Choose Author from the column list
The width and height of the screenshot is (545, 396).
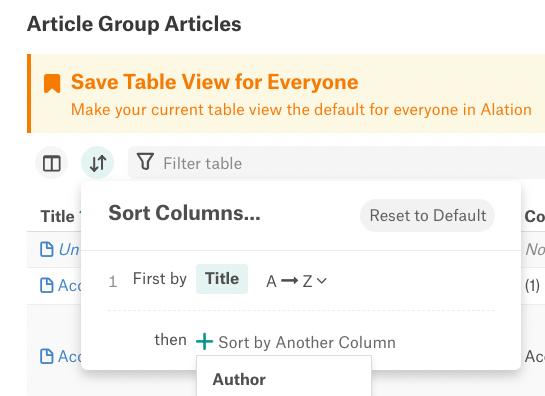pyautogui.click(x=239, y=379)
